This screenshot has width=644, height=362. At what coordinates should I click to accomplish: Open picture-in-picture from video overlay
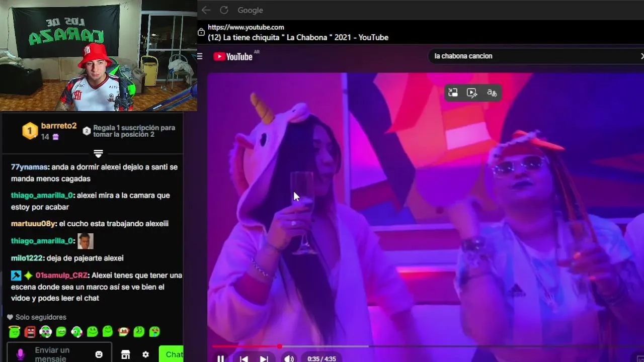click(x=453, y=93)
